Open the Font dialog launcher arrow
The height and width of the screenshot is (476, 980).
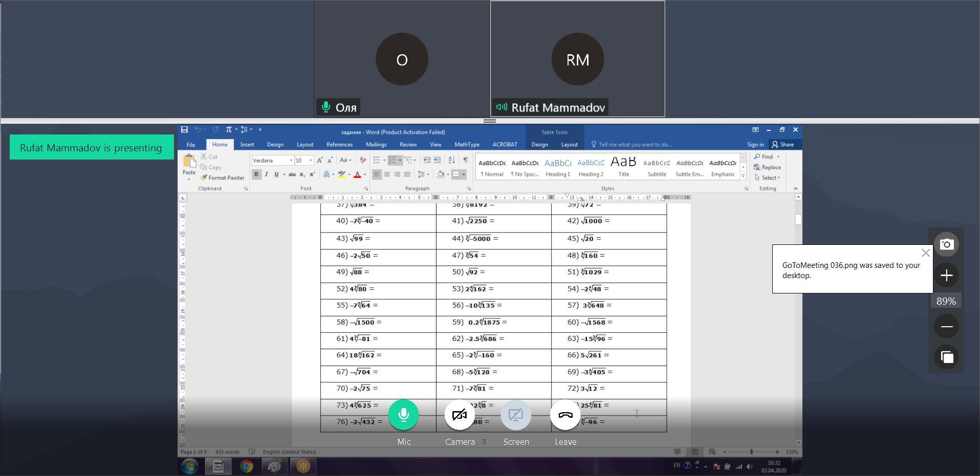(x=366, y=189)
